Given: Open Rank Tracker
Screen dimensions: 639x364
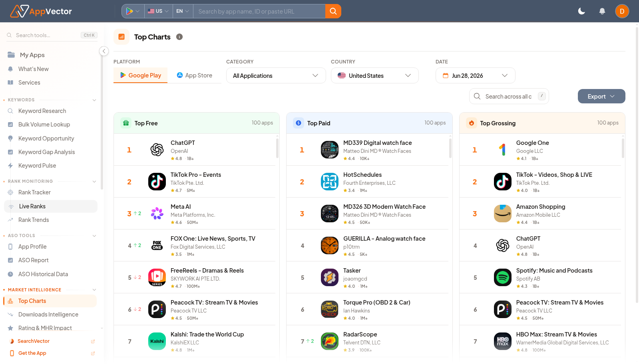Looking at the screenshot, I should pyautogui.click(x=34, y=192).
